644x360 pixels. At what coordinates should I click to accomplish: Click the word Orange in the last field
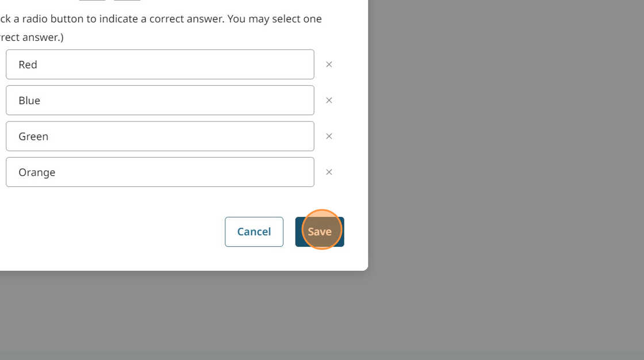point(37,172)
